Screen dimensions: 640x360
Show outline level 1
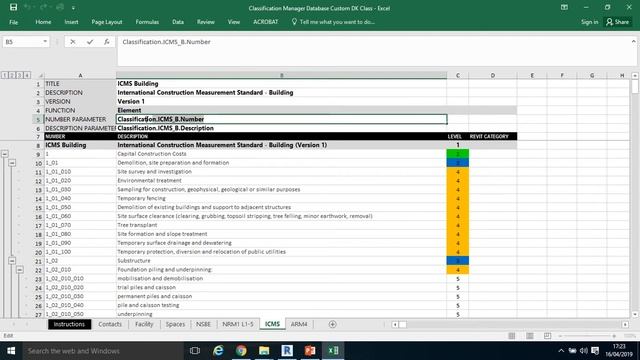4,75
